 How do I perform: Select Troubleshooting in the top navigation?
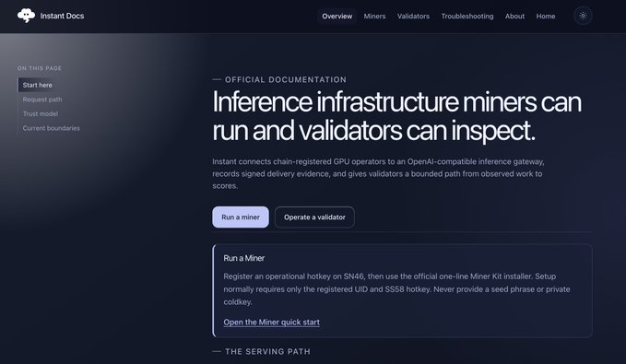[467, 17]
